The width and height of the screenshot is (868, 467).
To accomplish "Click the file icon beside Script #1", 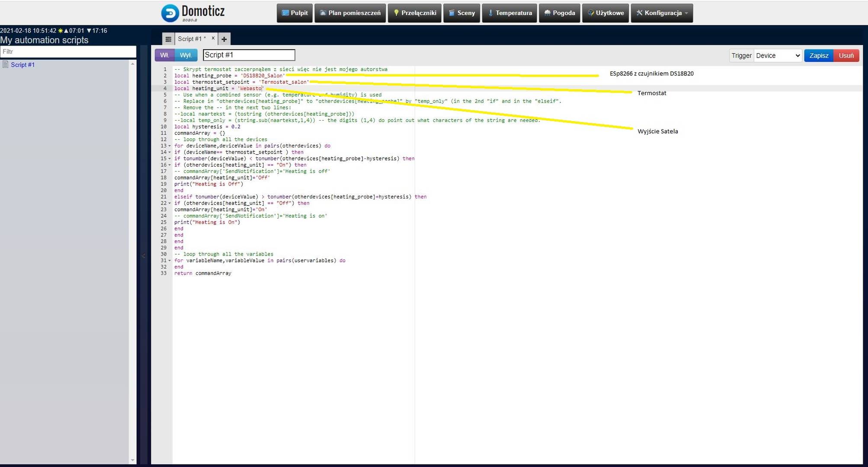I will point(5,64).
